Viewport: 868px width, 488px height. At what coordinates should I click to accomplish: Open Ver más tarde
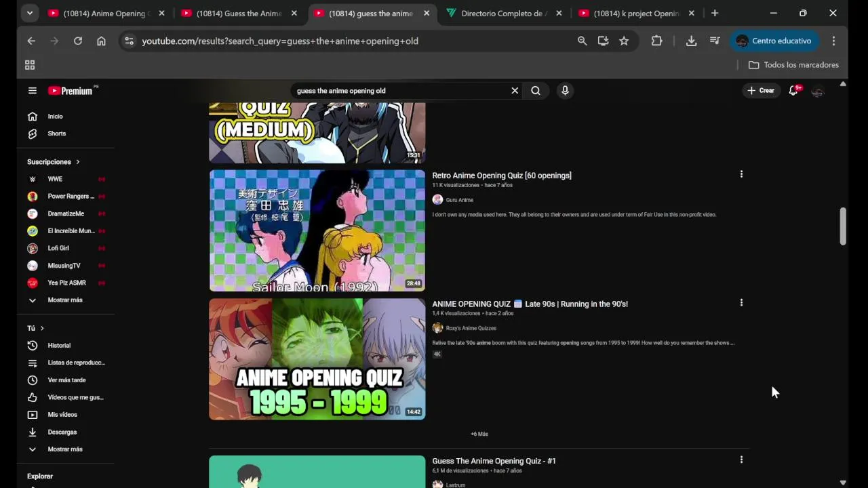tap(65, 380)
